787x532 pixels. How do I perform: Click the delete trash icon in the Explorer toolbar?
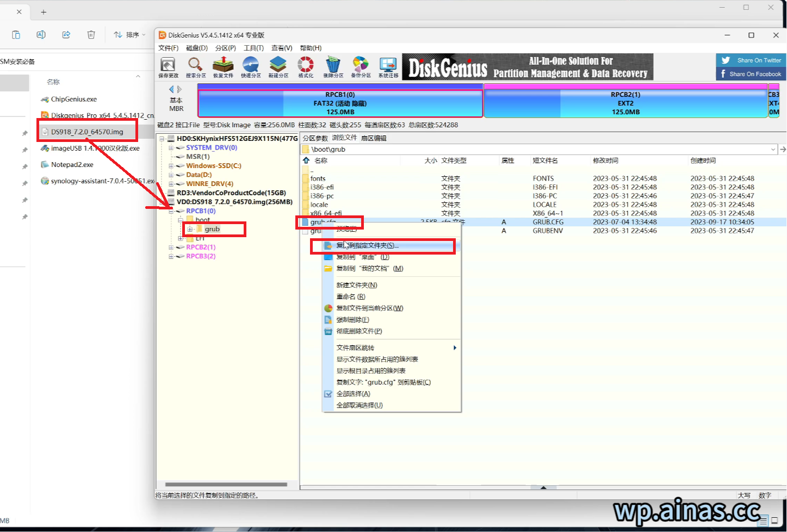[x=91, y=35]
